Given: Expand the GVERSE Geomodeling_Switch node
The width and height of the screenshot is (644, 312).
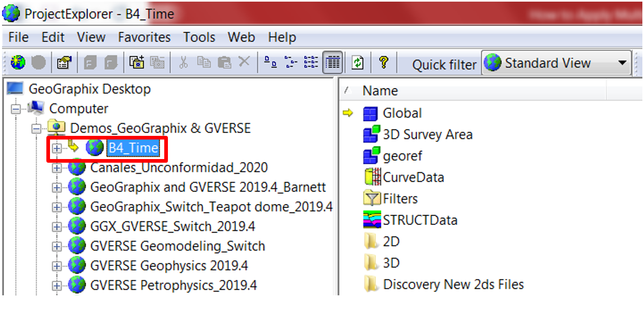Looking at the screenshot, I should [x=57, y=247].
